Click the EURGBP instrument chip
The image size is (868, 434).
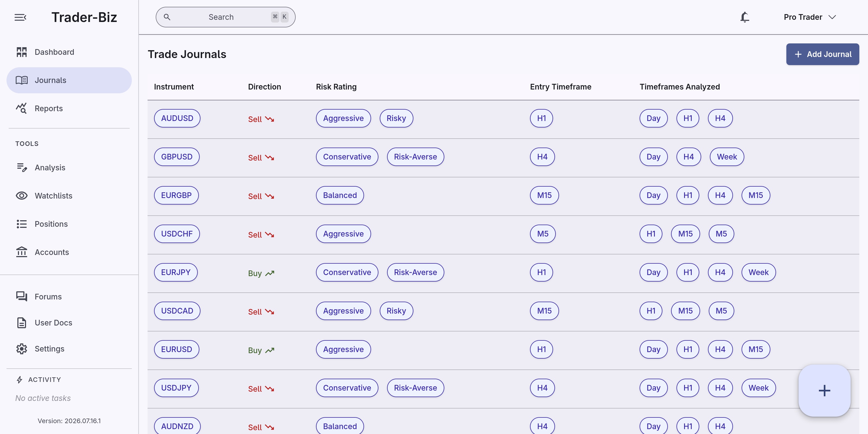tap(176, 195)
